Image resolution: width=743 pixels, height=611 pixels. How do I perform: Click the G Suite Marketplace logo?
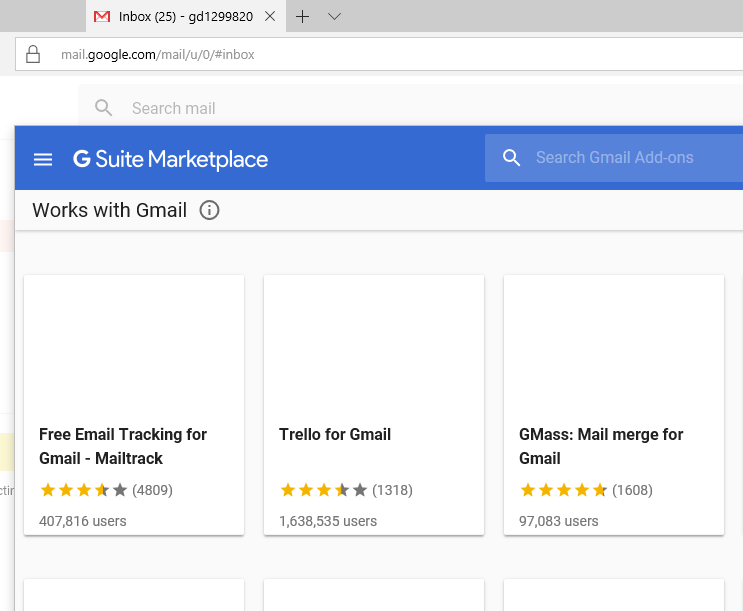[x=170, y=159]
